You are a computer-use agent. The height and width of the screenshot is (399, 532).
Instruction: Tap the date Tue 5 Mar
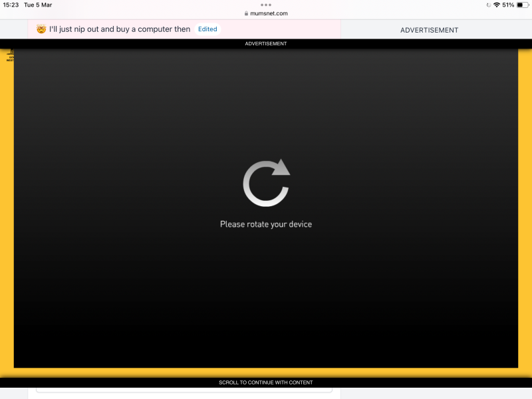[x=37, y=5]
